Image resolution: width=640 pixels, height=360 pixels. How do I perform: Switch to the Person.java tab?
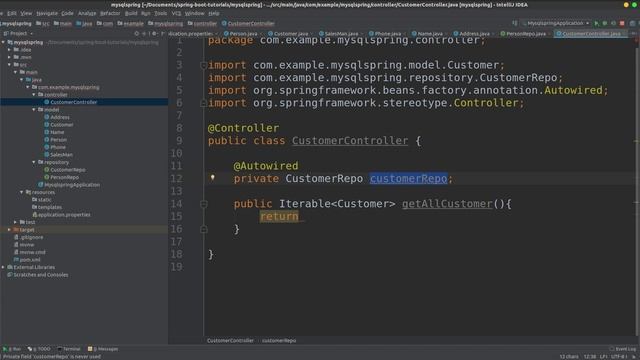coord(241,34)
